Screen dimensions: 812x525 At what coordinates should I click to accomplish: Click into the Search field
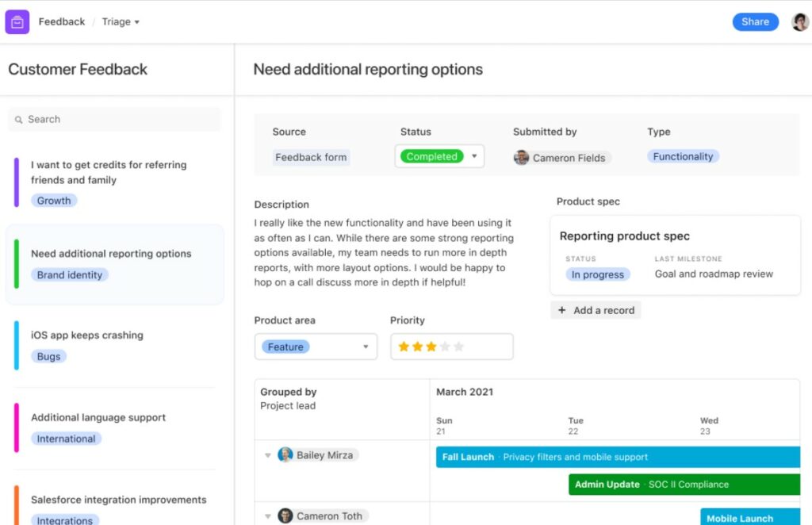click(114, 120)
